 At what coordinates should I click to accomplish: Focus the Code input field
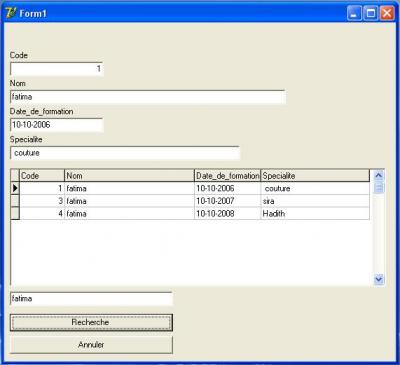click(57, 69)
